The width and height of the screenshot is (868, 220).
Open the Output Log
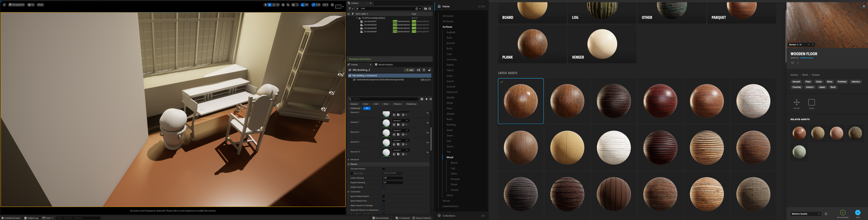tap(31, 218)
